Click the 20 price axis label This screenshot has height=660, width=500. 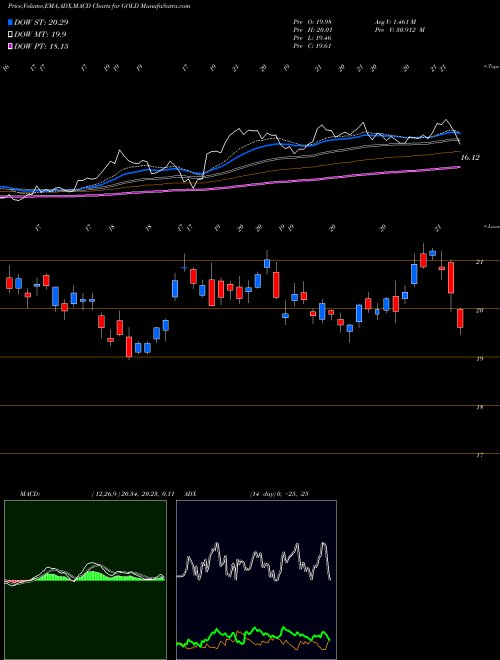[x=479, y=310]
